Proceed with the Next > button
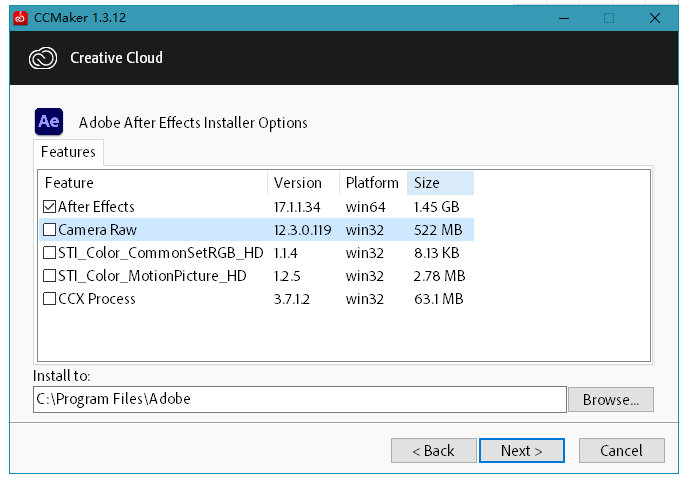The width and height of the screenshot is (689, 480). pos(522,451)
